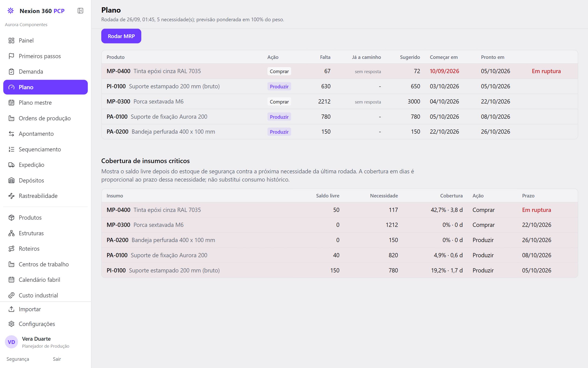Click Em ruptura in the coverage table
The width and height of the screenshot is (588, 368).
tap(536, 210)
